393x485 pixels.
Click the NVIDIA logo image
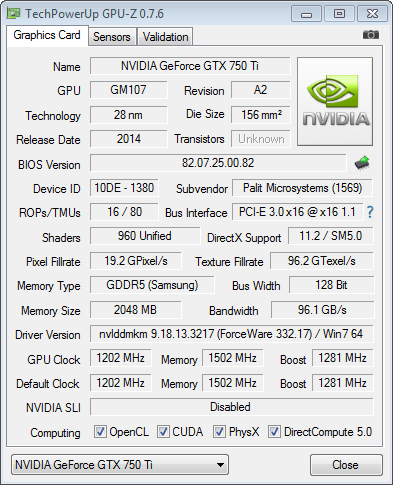pyautogui.click(x=335, y=101)
